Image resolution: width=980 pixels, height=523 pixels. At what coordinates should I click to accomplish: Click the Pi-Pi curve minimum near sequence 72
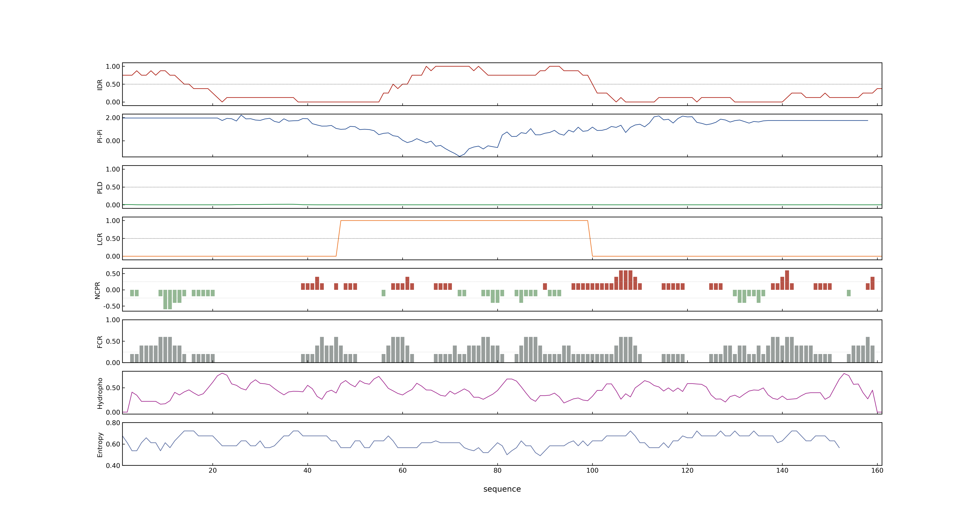tap(460, 156)
